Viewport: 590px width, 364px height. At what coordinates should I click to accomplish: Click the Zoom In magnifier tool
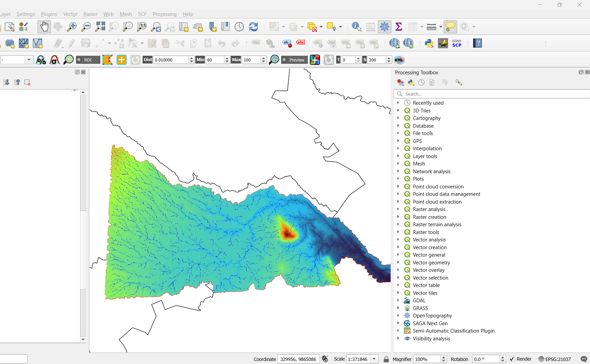pyautogui.click(x=72, y=27)
